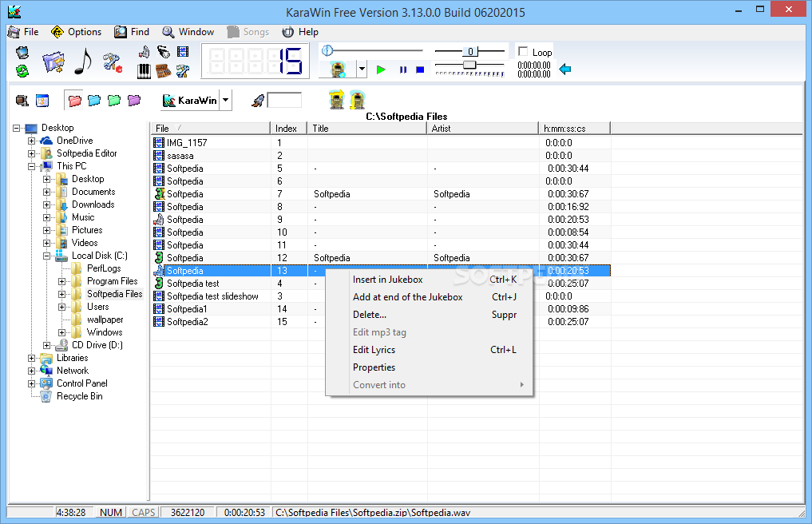This screenshot has width=812, height=524.
Task: Click the monitor icon at the toolbar's top-left
Action: click(22, 53)
